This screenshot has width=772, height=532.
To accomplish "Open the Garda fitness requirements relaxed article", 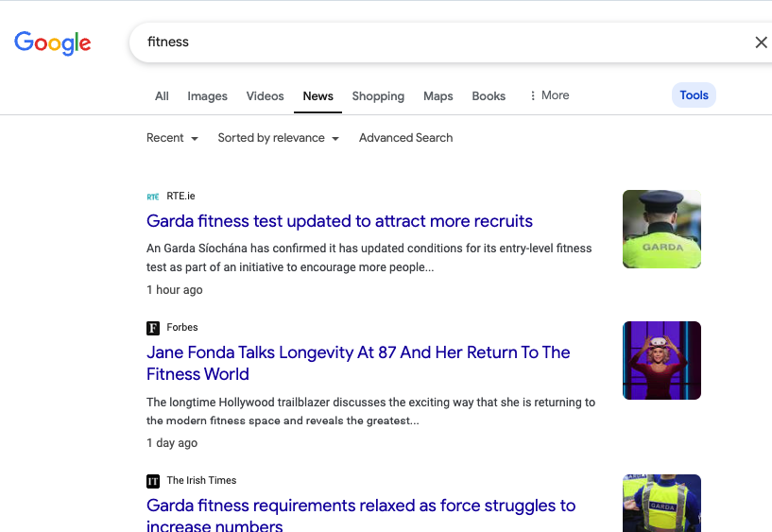I will pyautogui.click(x=361, y=514).
